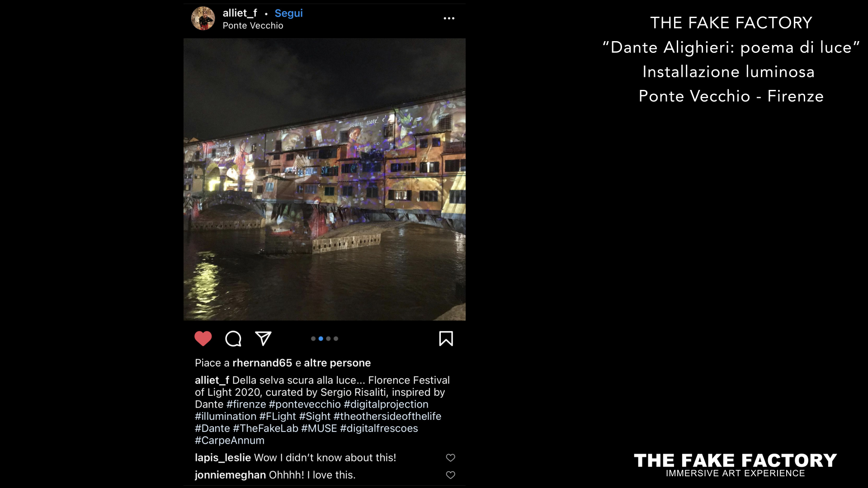Image resolution: width=868 pixels, height=488 pixels.
Task: View the altre persone likes list
Action: pos(337,363)
